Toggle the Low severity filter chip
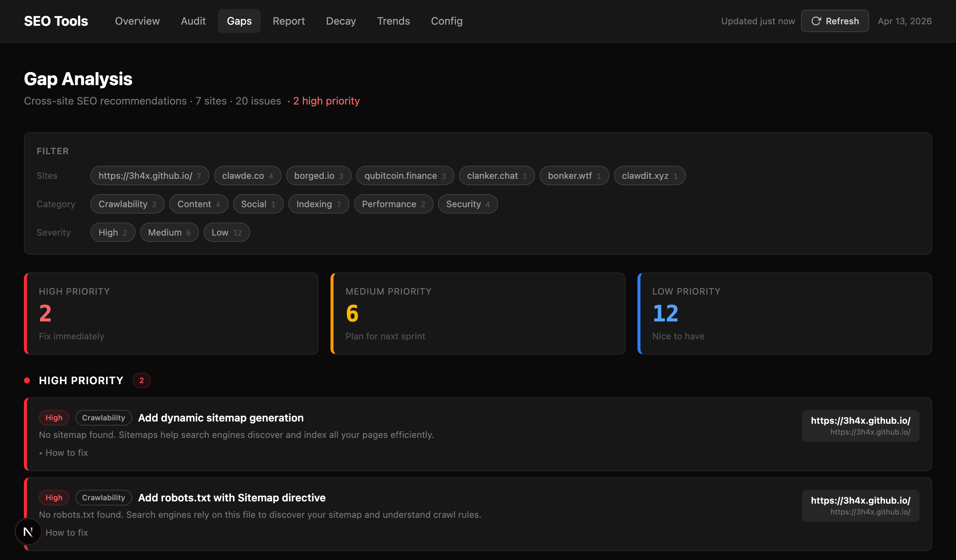Viewport: 956px width, 560px height. pyautogui.click(x=226, y=232)
